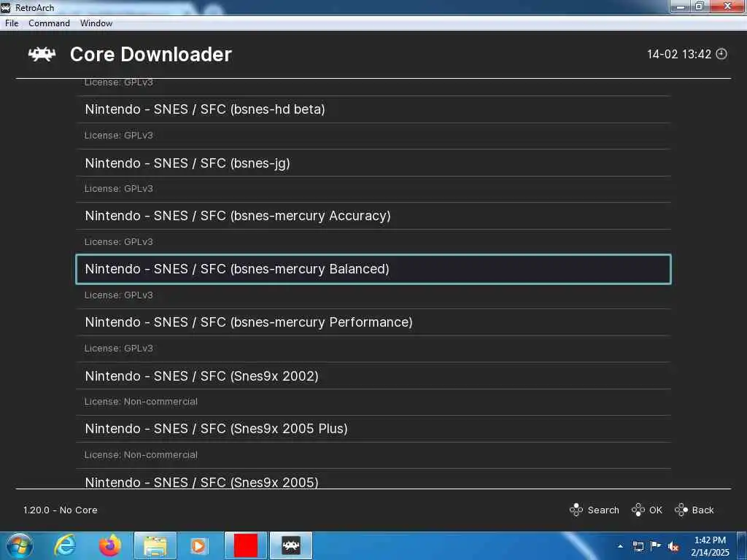Click the Core Downloader heading
The width and height of the screenshot is (747, 560).
pyautogui.click(x=150, y=54)
